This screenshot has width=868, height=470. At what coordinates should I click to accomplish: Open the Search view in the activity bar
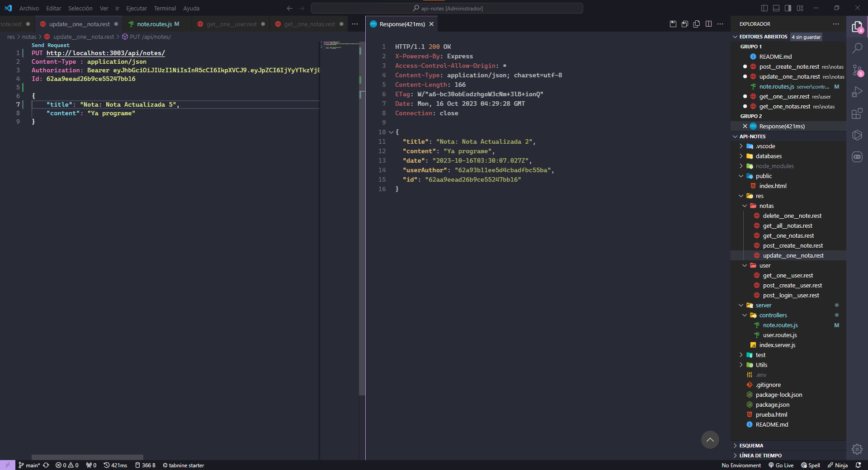857,48
